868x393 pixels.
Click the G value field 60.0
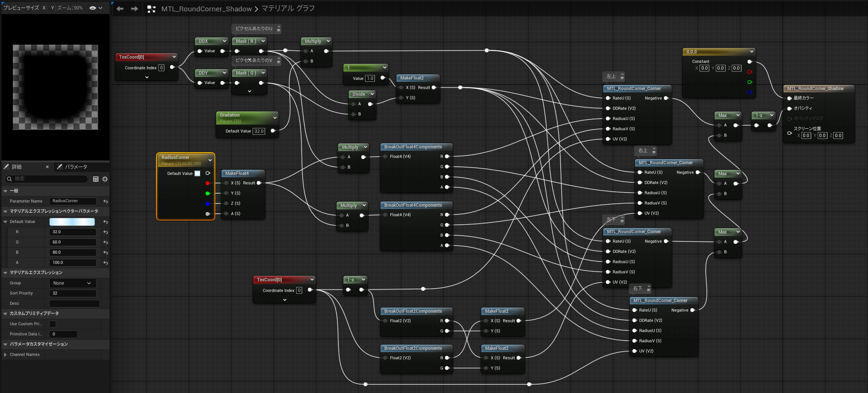pos(73,242)
